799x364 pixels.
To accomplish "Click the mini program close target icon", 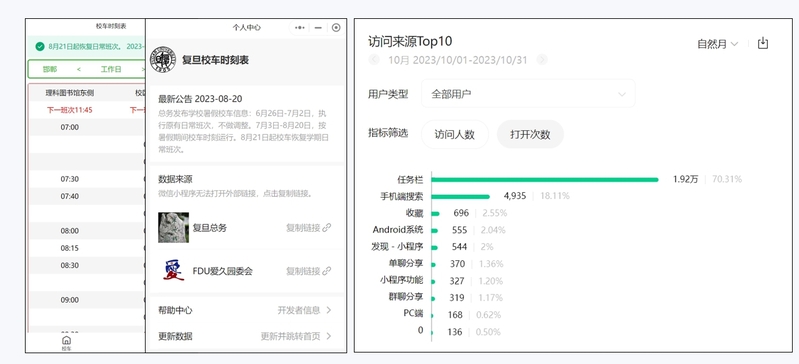I will 336,28.
